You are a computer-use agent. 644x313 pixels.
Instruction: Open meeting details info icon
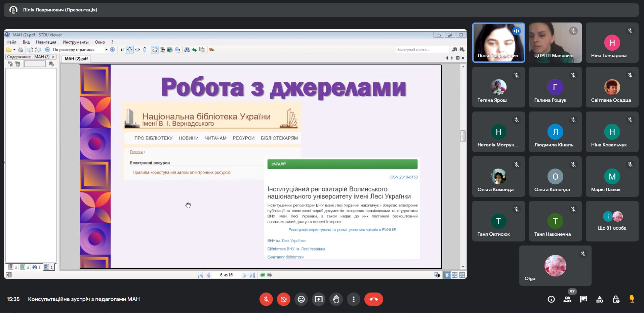(551, 299)
